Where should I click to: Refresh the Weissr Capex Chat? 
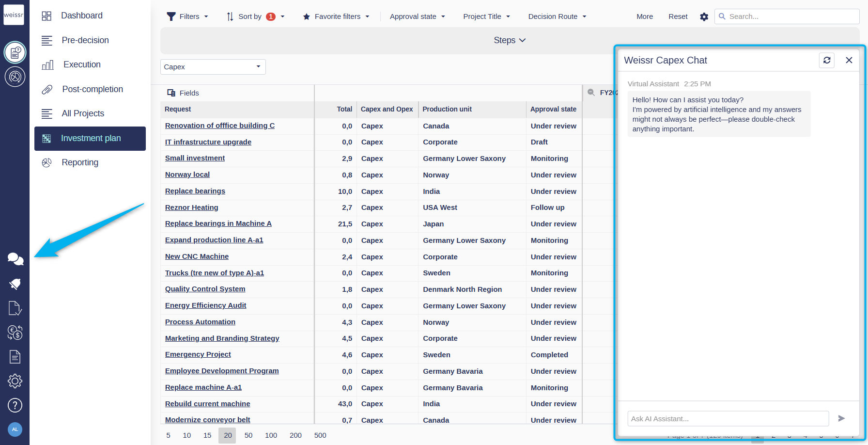827,60
